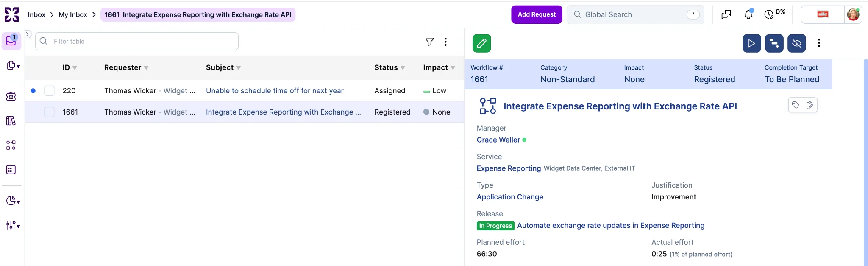Viewport: 868px width, 266px height.
Task: Open the analytics pie chart menu
Action: click(13, 201)
